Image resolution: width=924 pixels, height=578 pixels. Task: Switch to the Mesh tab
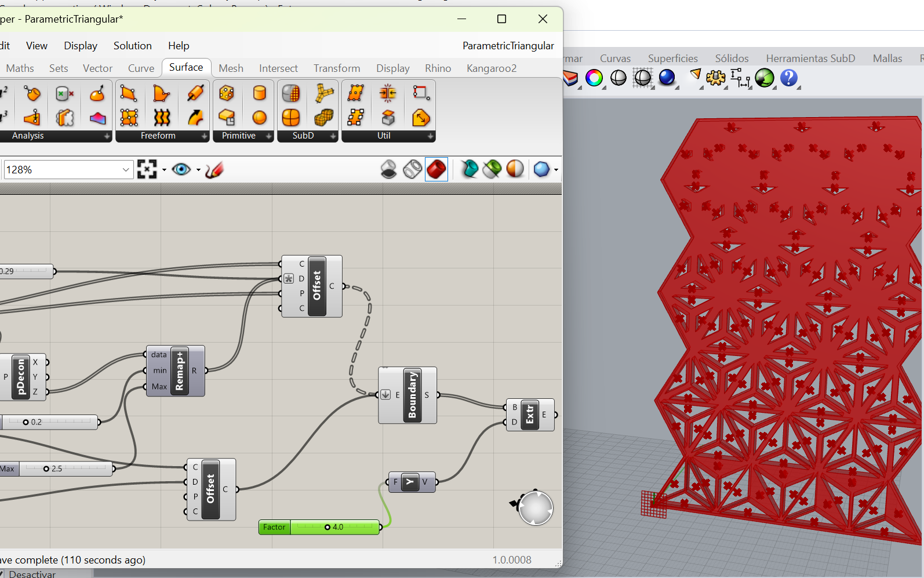pyautogui.click(x=231, y=68)
